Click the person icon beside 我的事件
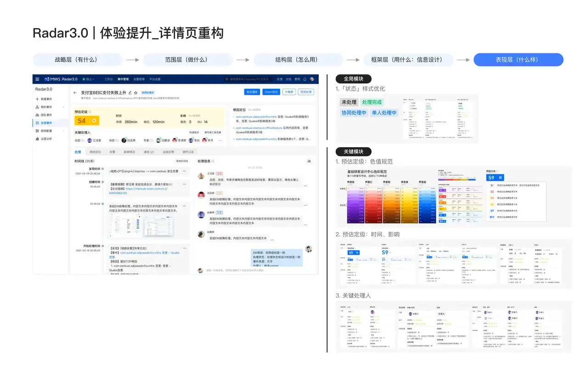 pos(37,107)
